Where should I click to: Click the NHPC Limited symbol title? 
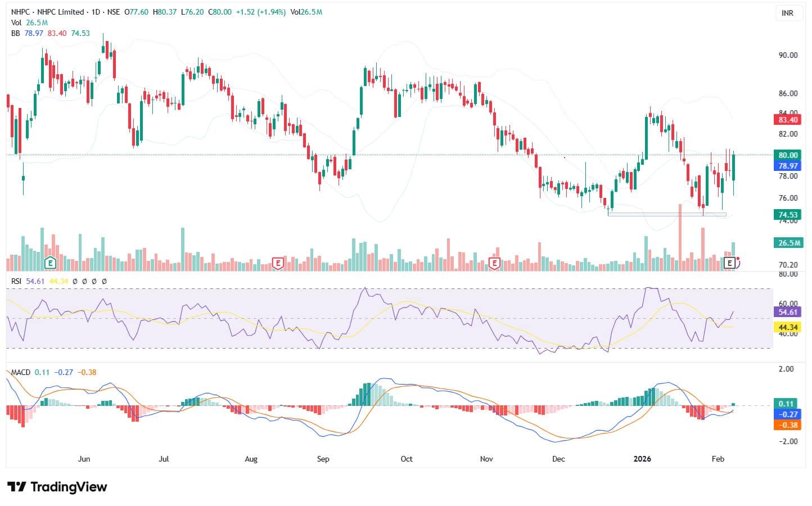[61, 12]
